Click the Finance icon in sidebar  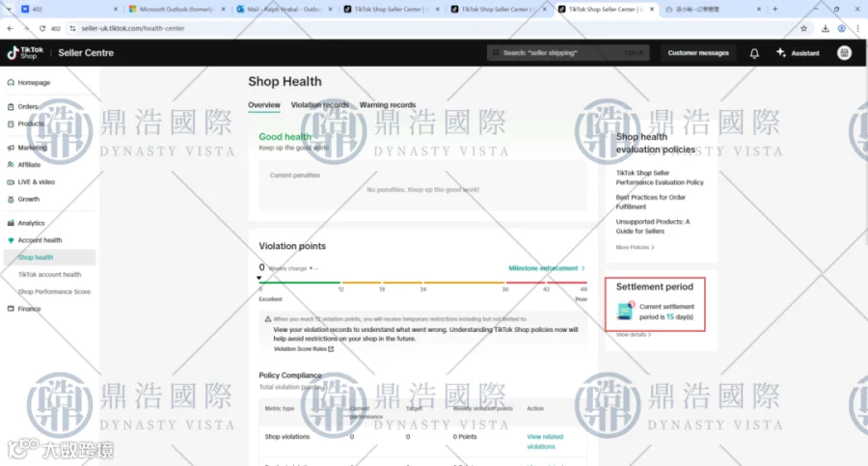11,309
